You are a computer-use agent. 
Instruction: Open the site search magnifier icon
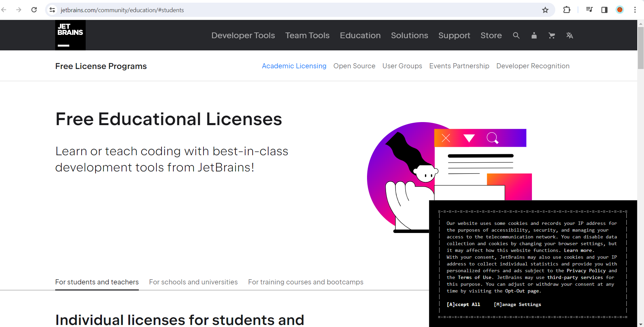click(x=516, y=36)
